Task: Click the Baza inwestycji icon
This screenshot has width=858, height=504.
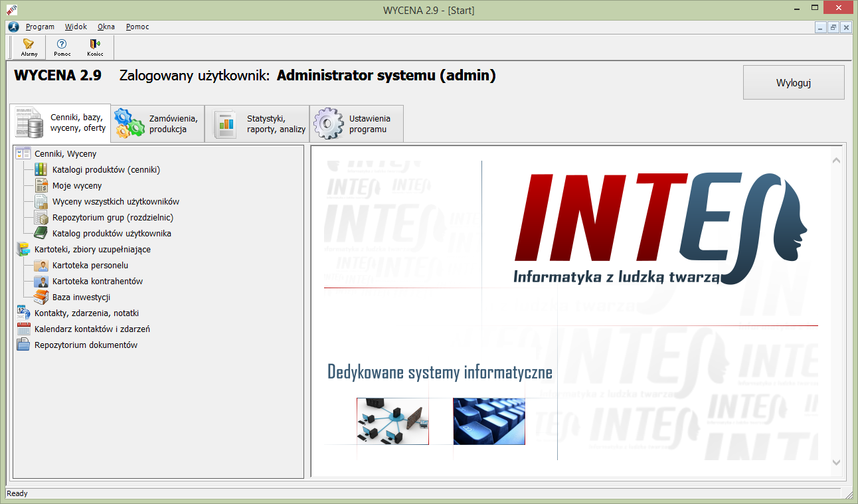Action: (41, 297)
